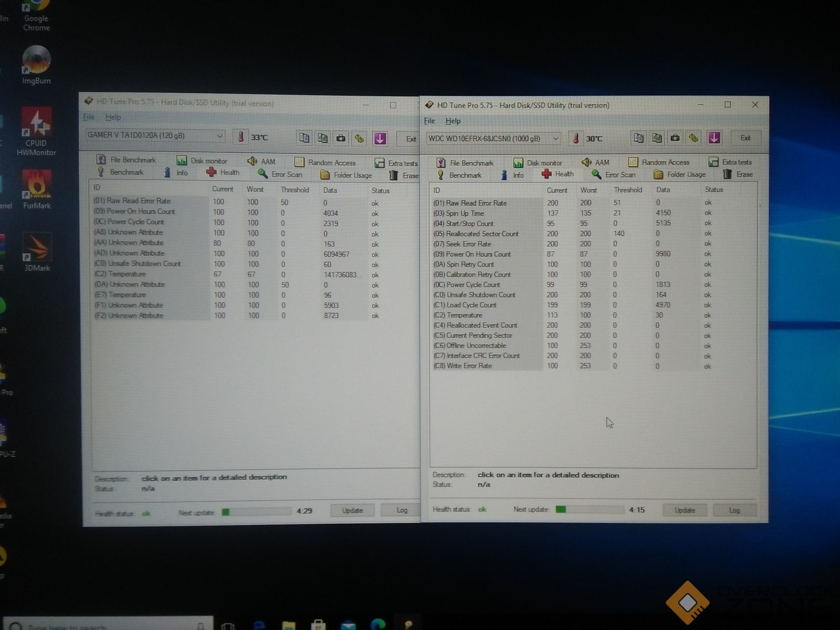Switch to Info tab in right window
Screen dimensions: 840x630
click(512, 175)
